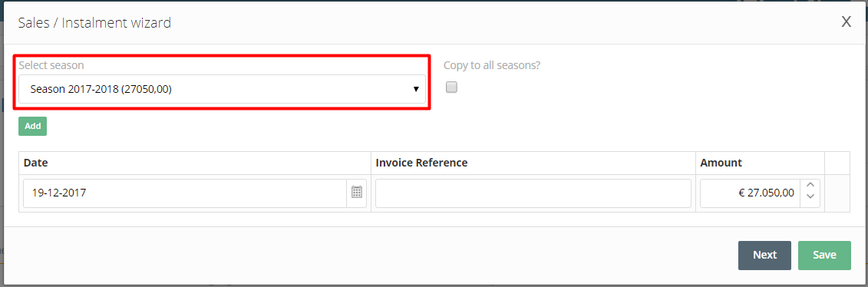Focus the date field showing 19-12-2017
The height and width of the screenshot is (287, 868).
click(x=185, y=193)
